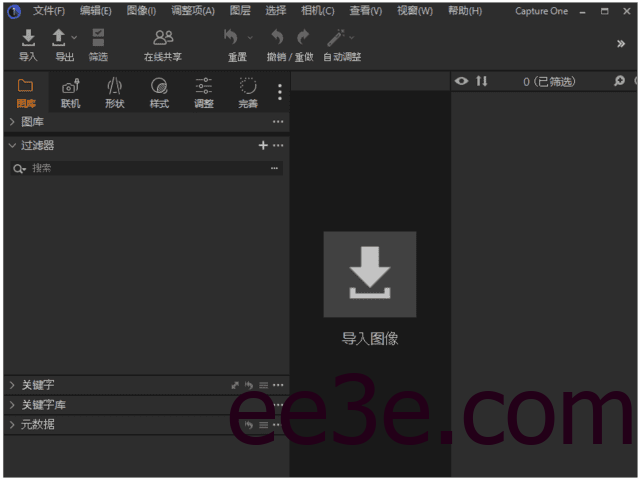The width and height of the screenshot is (640, 480).
Task: Switch to the 联机 tethered capture tab
Action: click(x=71, y=93)
